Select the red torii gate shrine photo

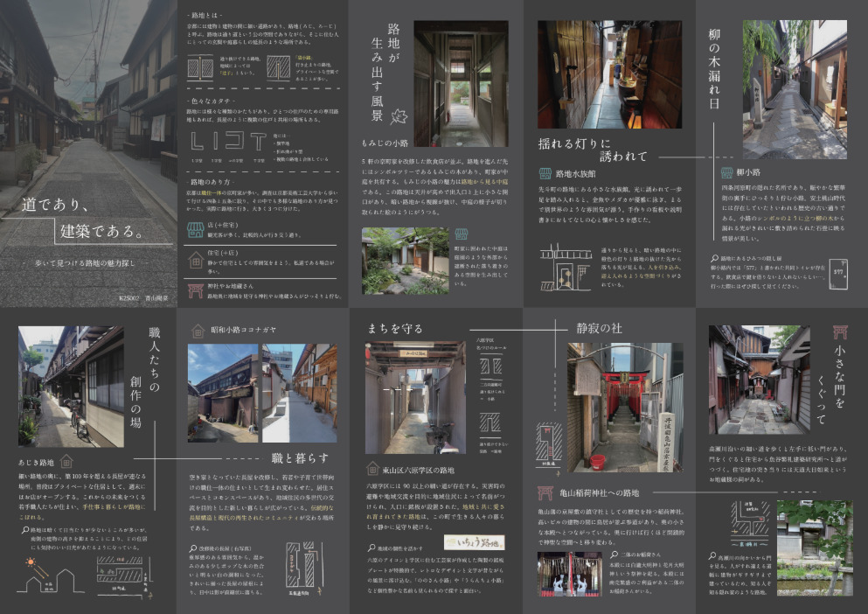(625, 408)
